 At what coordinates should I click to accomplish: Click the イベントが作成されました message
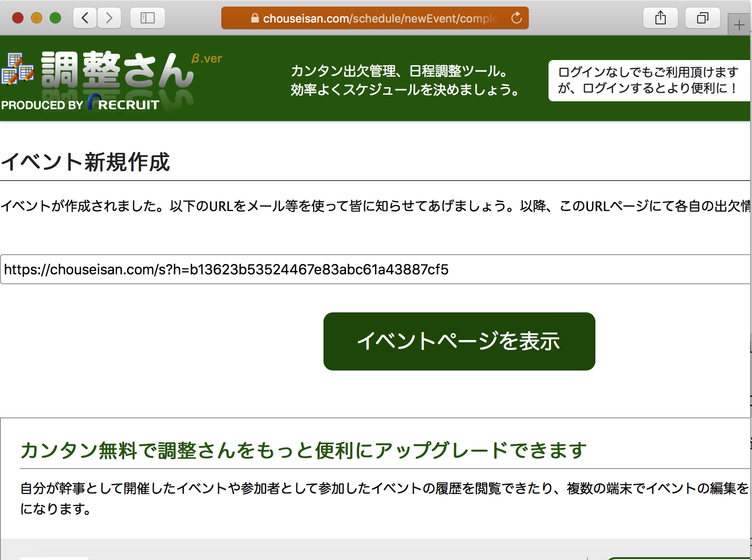click(375, 206)
